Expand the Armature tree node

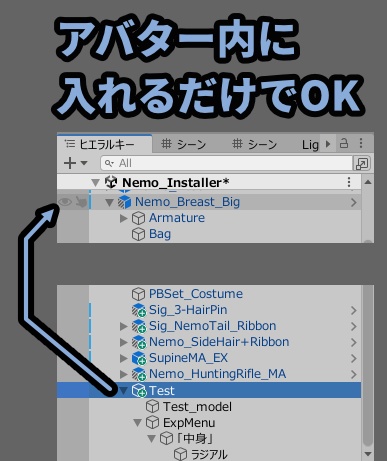(124, 218)
